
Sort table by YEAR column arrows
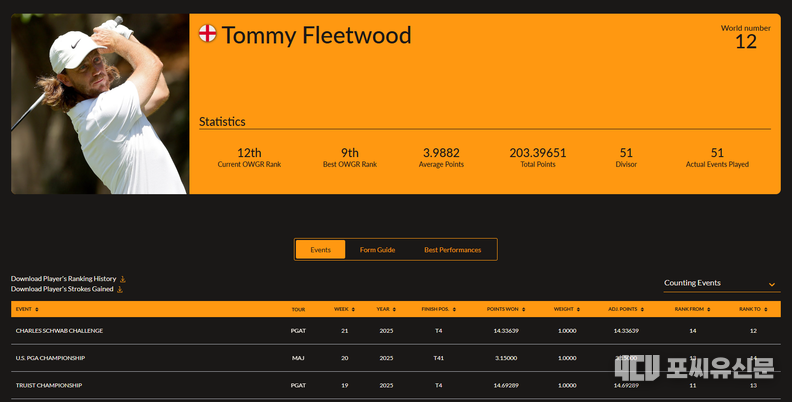point(394,309)
